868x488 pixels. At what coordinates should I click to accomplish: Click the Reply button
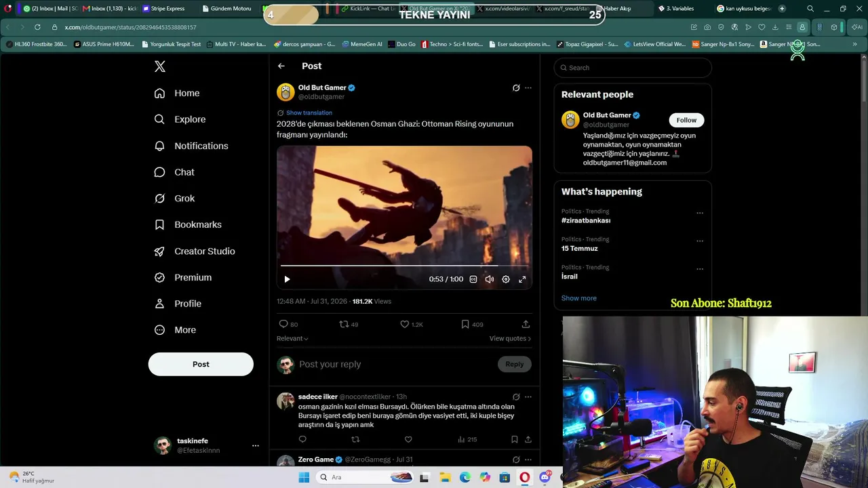pyautogui.click(x=515, y=364)
